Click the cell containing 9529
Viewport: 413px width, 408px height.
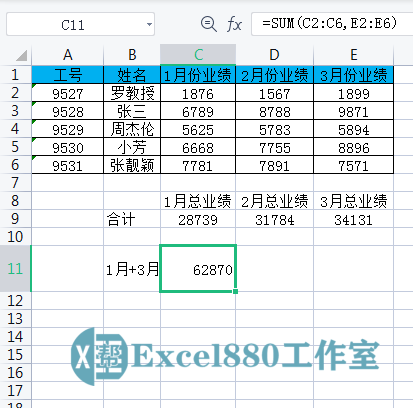68,129
